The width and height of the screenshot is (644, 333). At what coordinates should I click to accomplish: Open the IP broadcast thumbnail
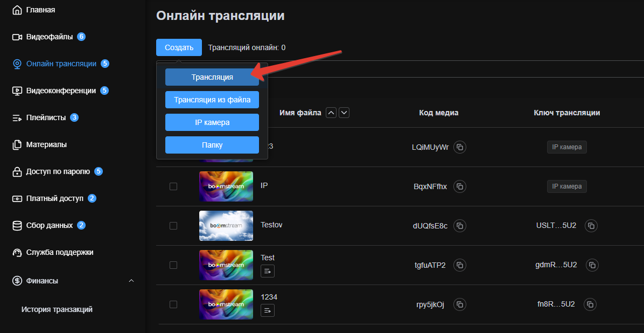pyautogui.click(x=226, y=186)
